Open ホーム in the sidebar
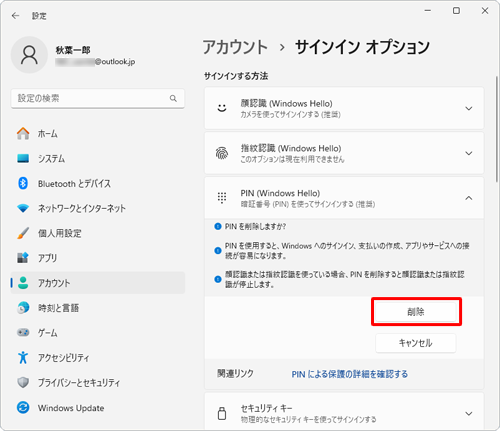Image resolution: width=500 pixels, height=431 pixels. [98, 133]
